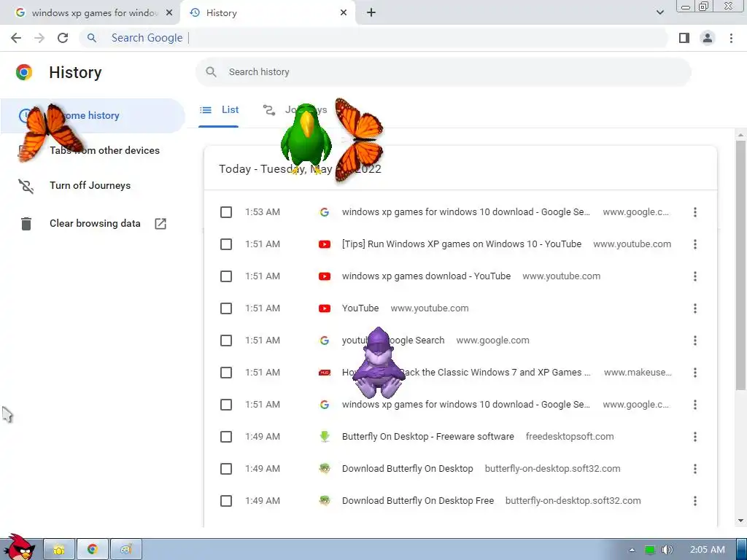Click the volume speaker tray icon
Viewport: 747px width, 560px height.
point(667,550)
